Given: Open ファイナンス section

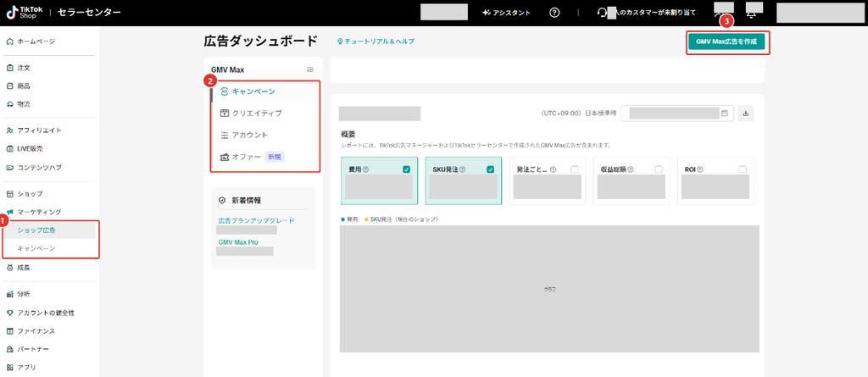Looking at the screenshot, I should point(31,331).
